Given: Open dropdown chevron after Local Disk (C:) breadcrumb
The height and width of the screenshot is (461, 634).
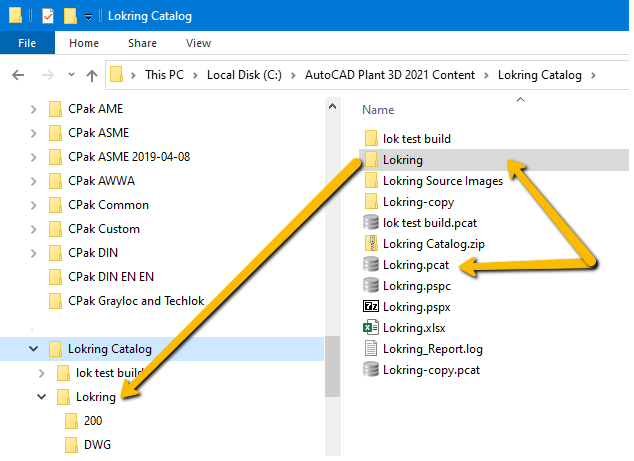Looking at the screenshot, I should (293, 75).
